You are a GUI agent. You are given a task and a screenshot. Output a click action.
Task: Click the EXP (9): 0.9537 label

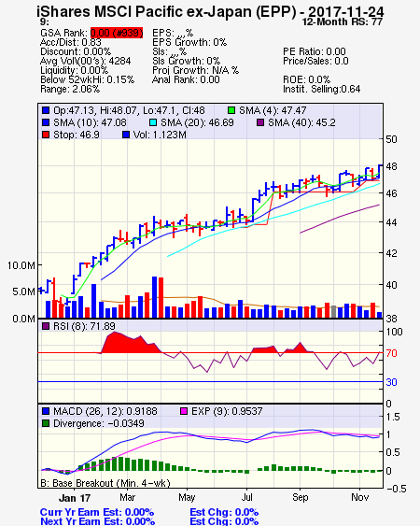227,411
